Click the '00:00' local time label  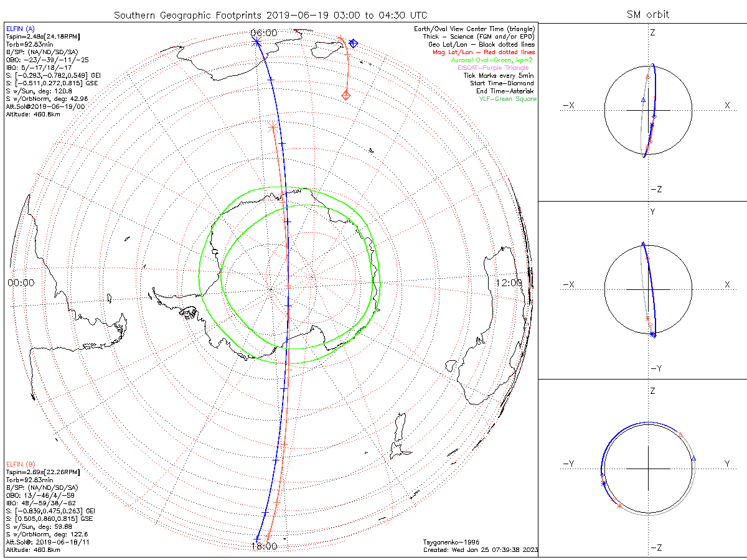tap(21, 282)
